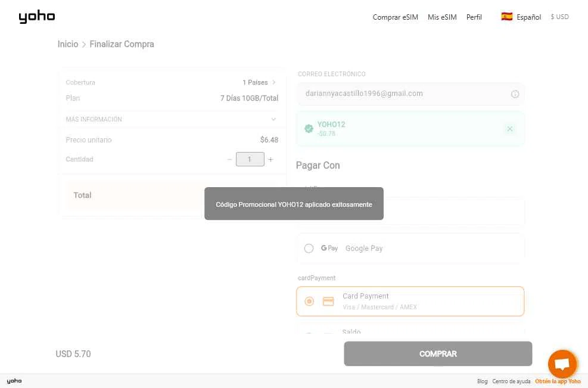Open the Blog footer link
Screen dimensions: 588x388
click(482, 381)
